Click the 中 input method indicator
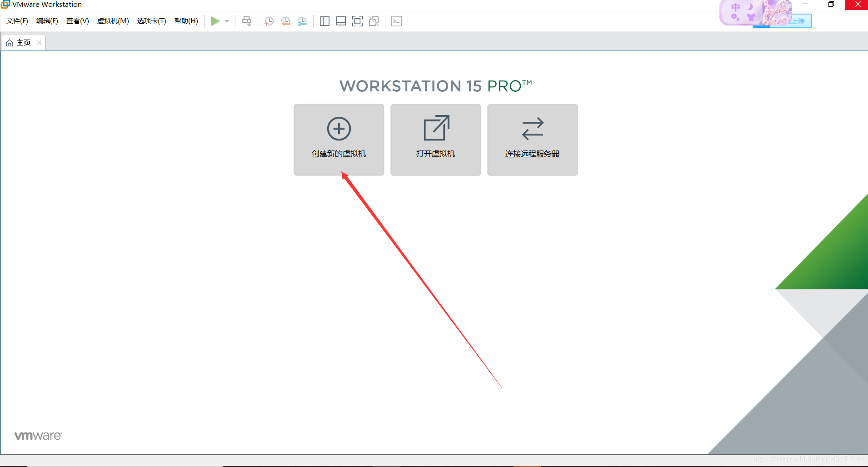 click(x=736, y=7)
